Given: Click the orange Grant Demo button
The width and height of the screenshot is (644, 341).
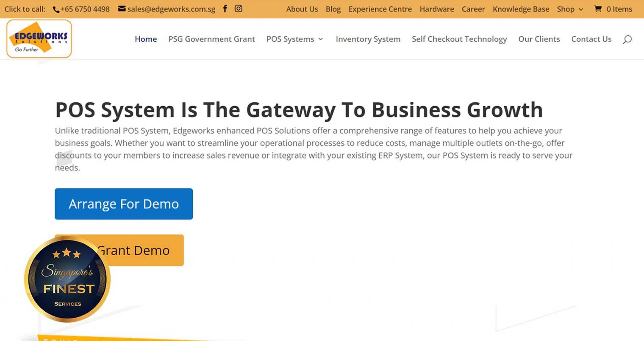Looking at the screenshot, I should coord(145,250).
